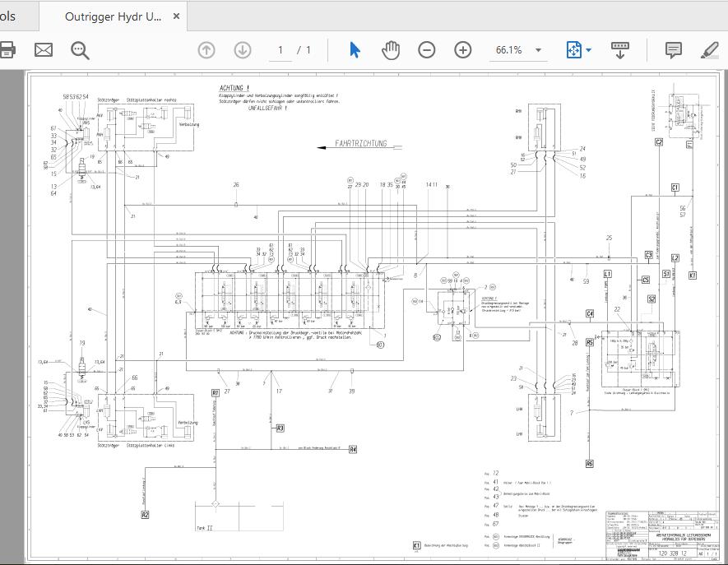Select the text selection arrow tool
728x565 pixels.
click(x=352, y=49)
